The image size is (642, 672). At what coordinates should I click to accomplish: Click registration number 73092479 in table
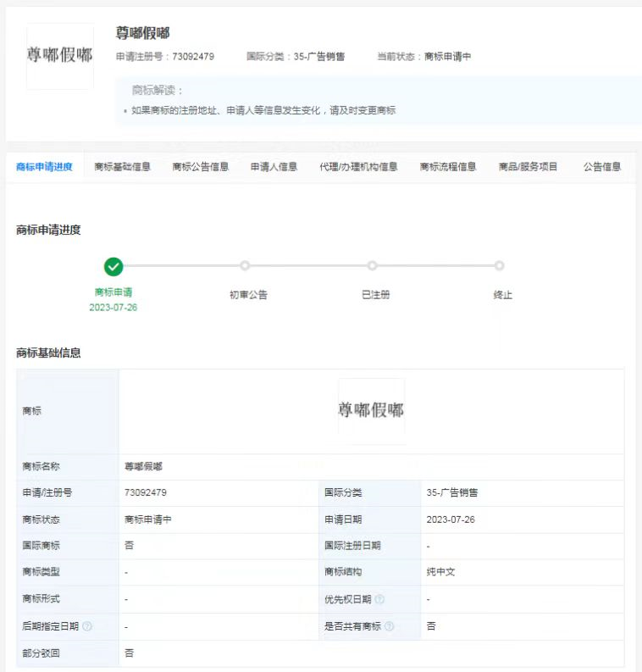(x=146, y=492)
